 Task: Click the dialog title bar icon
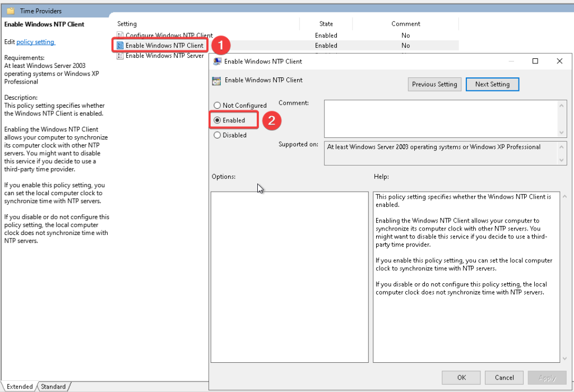217,61
